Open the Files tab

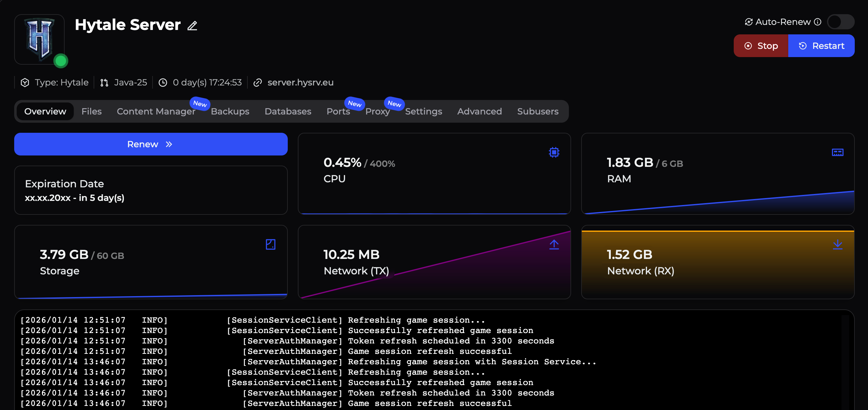91,111
